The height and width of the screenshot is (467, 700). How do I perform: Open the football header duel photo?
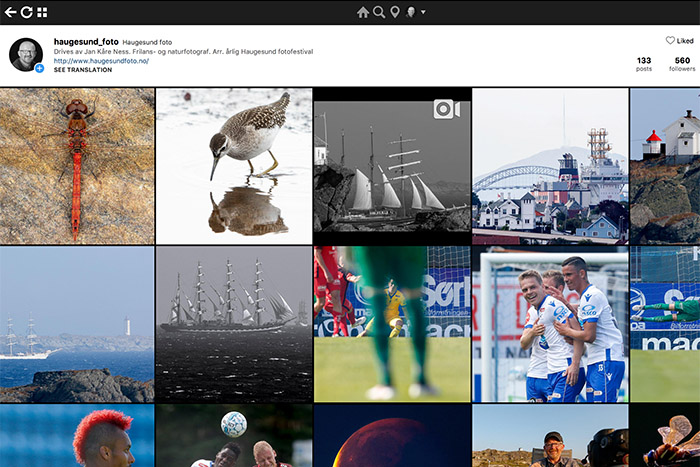pos(234,436)
